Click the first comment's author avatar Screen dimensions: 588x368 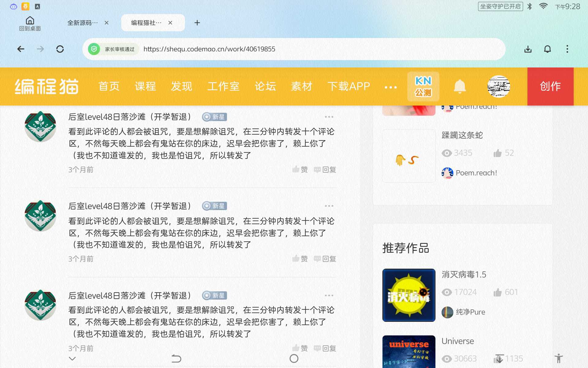coord(40,126)
